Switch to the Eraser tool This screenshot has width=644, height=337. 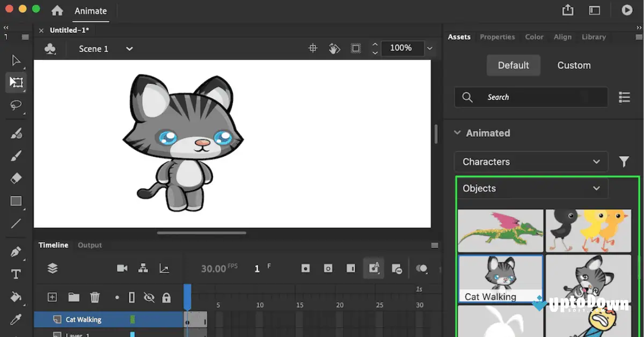point(16,177)
